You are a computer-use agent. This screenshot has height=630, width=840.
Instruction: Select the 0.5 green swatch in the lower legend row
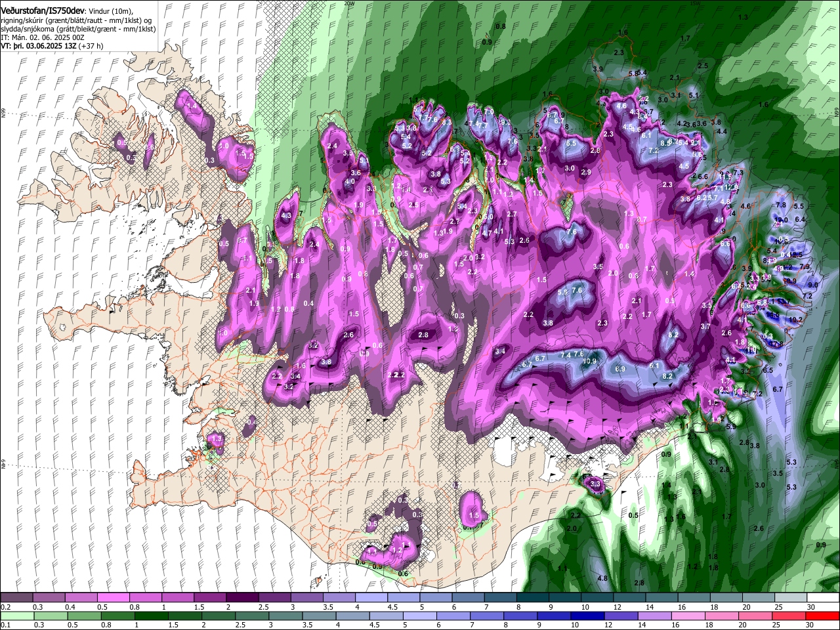click(84, 616)
